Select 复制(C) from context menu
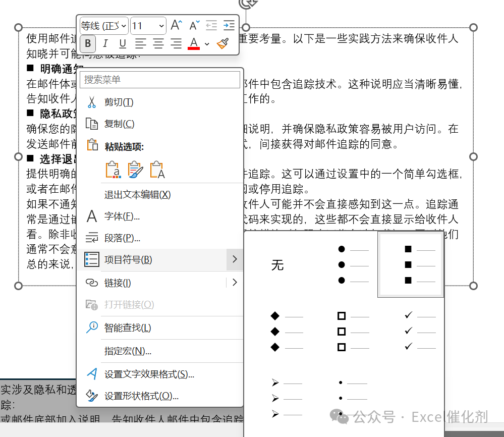The image size is (504, 437). (x=160, y=124)
